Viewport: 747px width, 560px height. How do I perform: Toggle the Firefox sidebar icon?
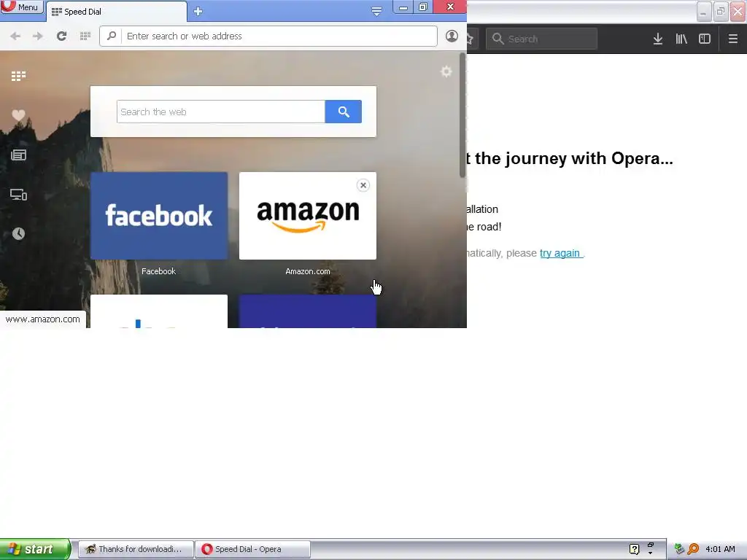705,39
